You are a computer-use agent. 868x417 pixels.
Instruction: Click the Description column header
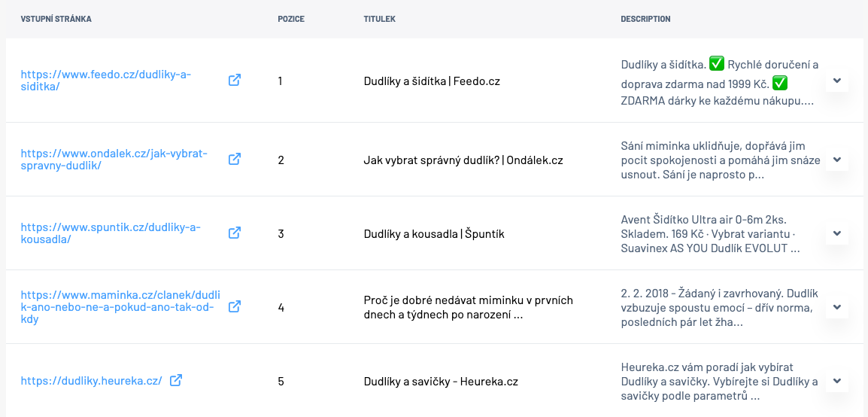coord(645,19)
